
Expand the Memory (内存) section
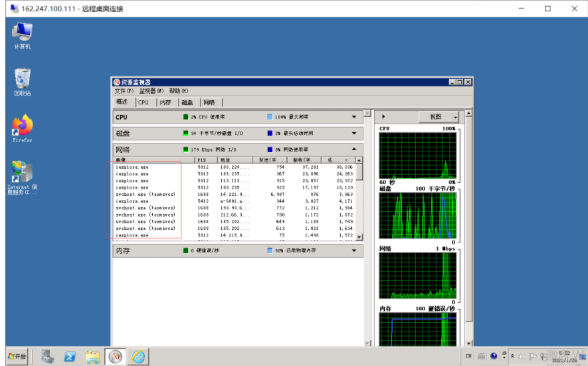pos(354,251)
